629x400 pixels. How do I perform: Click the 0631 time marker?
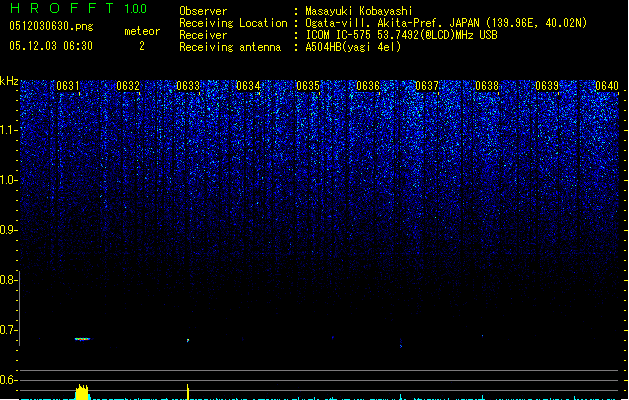[68, 86]
